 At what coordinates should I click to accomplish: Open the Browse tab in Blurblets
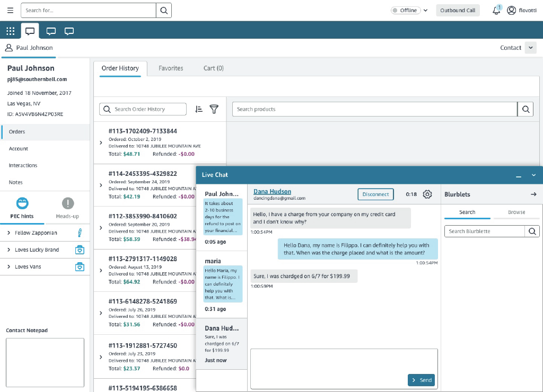click(x=516, y=212)
